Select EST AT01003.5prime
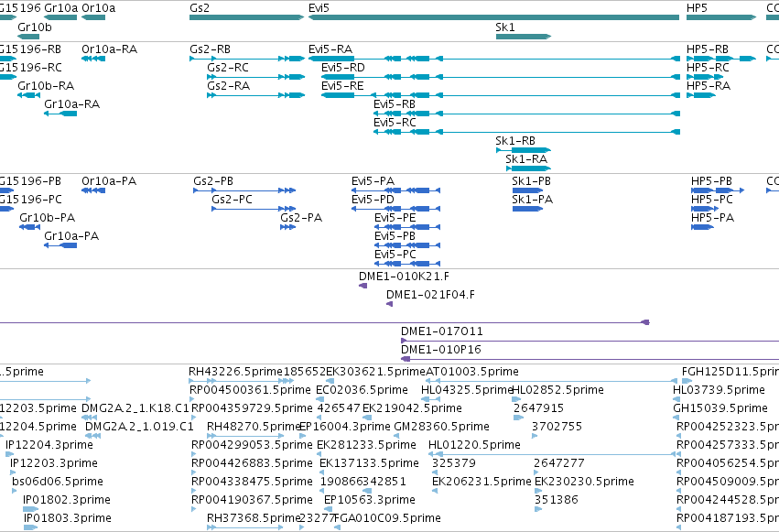Viewport: 779px width, 532px height. [552, 381]
